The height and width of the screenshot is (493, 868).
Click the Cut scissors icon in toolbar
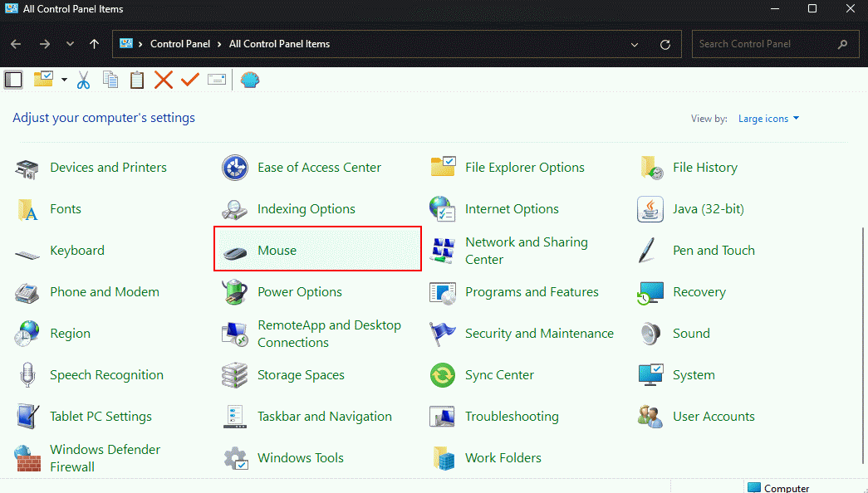(x=83, y=80)
